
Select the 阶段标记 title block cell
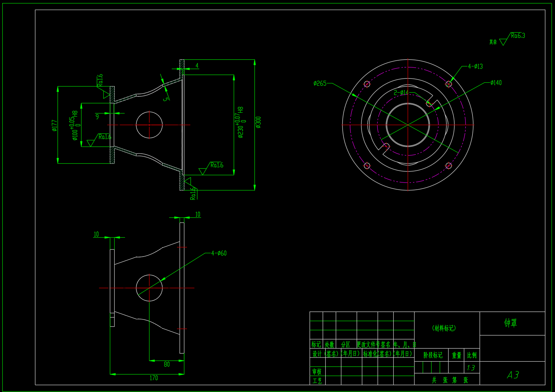click(433, 355)
